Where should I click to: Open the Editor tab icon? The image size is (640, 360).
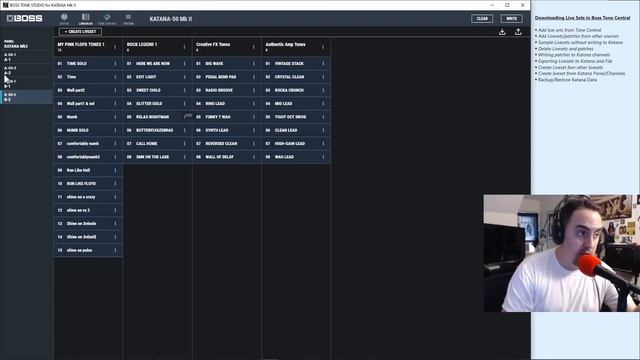coord(64,19)
